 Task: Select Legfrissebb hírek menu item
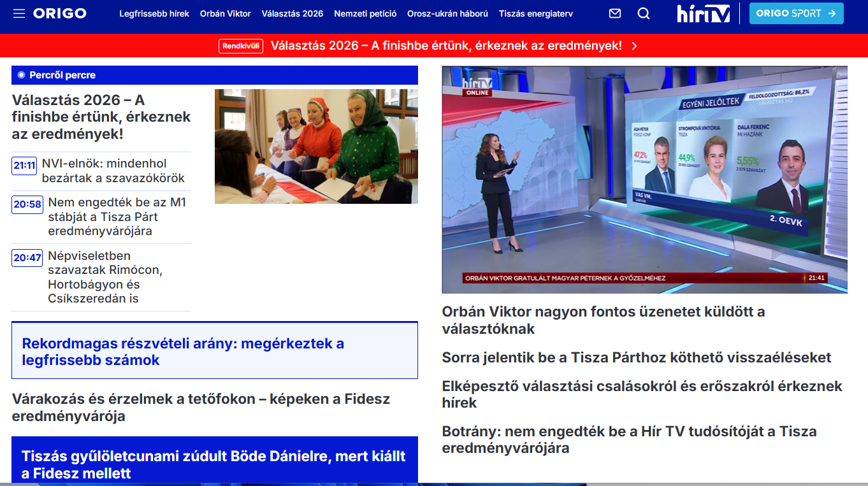[x=154, y=13]
